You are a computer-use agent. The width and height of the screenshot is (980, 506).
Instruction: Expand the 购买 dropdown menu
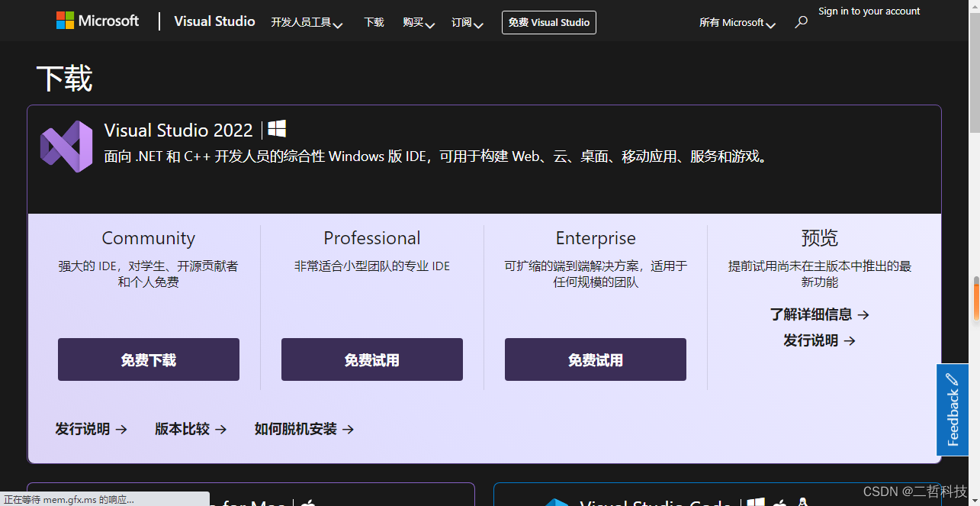(x=419, y=23)
